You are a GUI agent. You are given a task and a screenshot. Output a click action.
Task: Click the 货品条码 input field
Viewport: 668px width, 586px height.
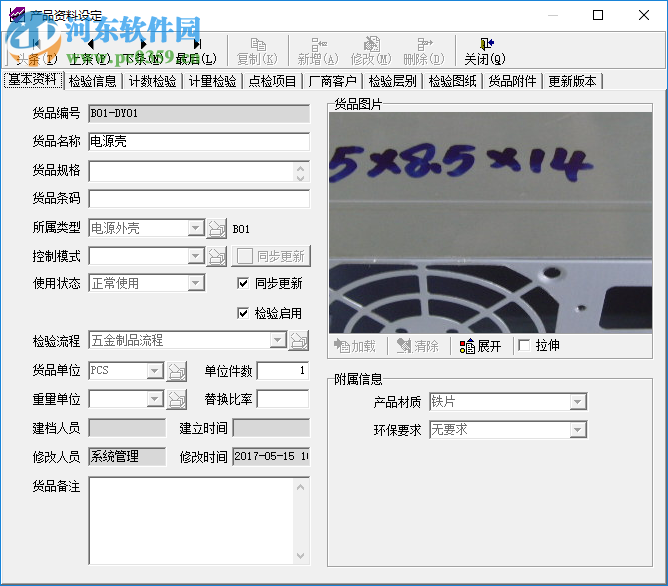(199, 199)
